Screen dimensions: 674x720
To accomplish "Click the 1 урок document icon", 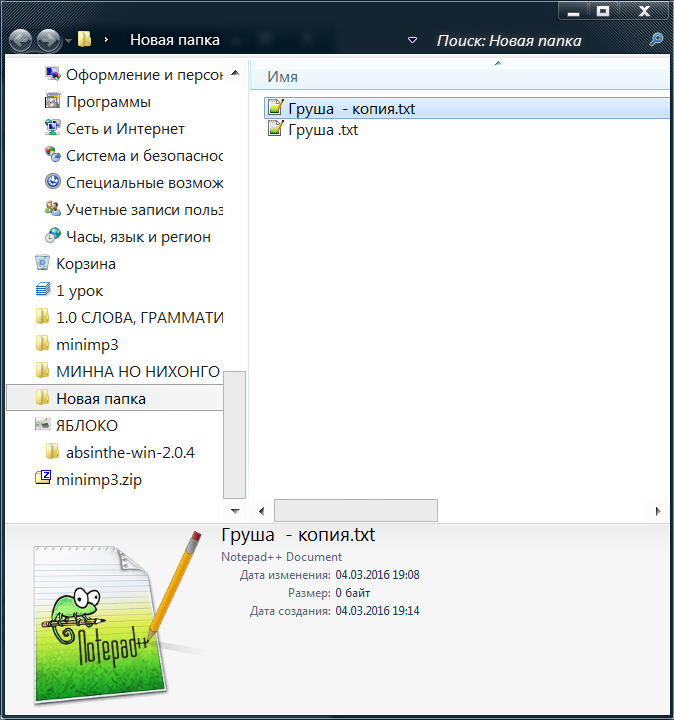I will (42, 290).
